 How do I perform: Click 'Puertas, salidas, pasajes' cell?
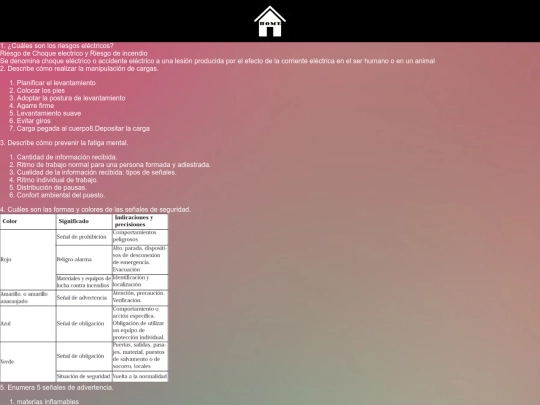click(140, 356)
